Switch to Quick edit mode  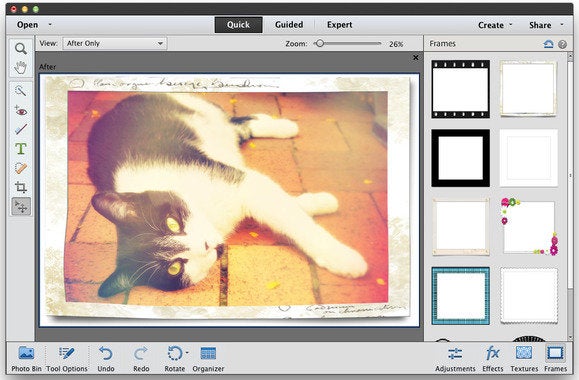tap(239, 25)
